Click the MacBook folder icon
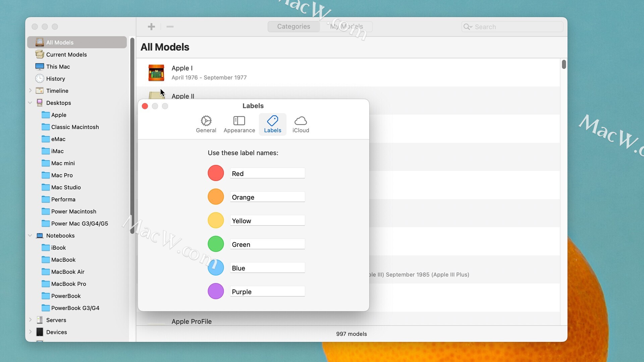The image size is (644, 362). (x=46, y=259)
